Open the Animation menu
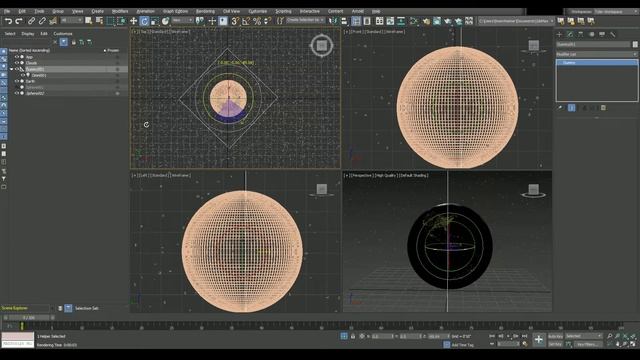 pos(145,11)
